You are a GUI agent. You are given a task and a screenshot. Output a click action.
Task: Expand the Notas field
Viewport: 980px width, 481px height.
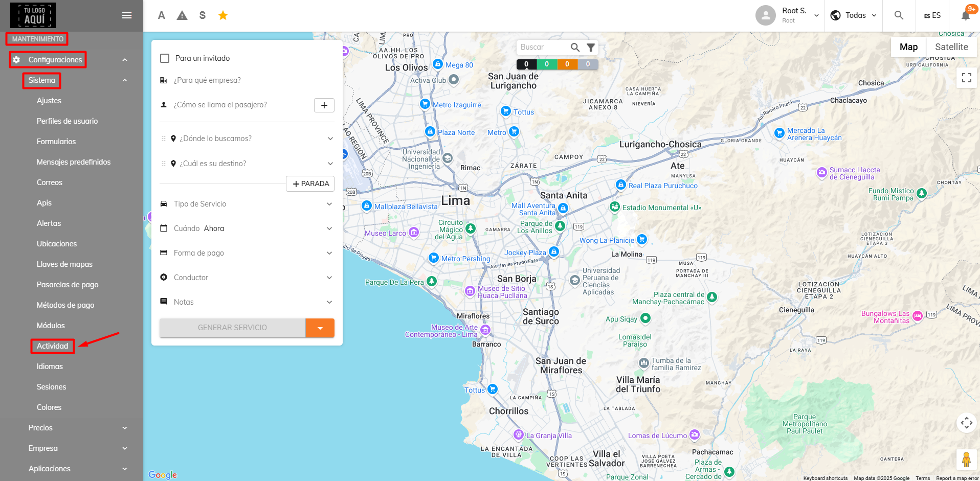[x=247, y=302]
